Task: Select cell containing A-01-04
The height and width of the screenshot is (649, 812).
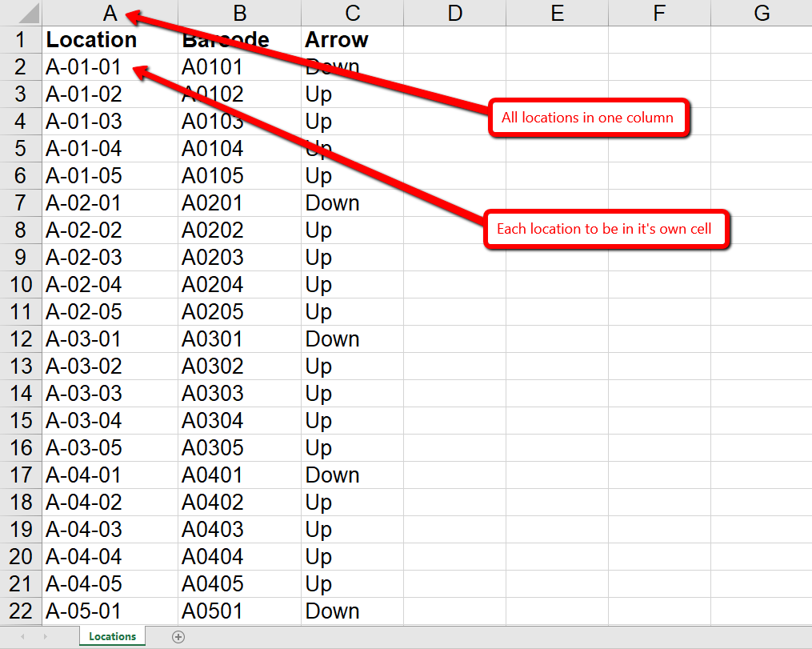Action: 110,149
